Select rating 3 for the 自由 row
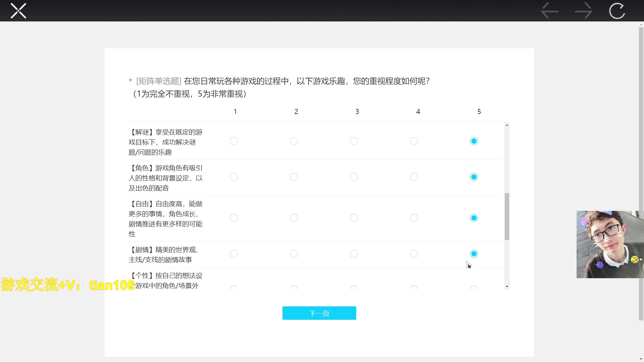This screenshot has height=362, width=644. [354, 218]
